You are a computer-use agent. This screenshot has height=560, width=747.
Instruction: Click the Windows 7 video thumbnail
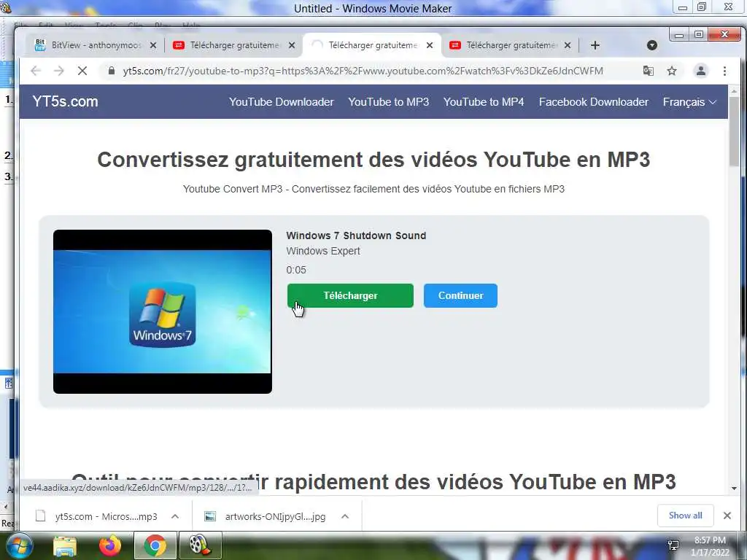[163, 311]
